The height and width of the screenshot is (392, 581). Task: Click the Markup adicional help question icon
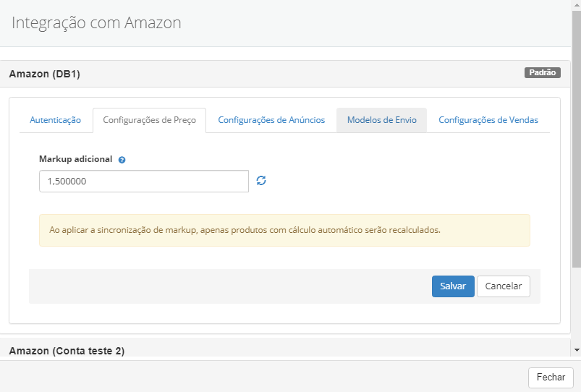122,159
